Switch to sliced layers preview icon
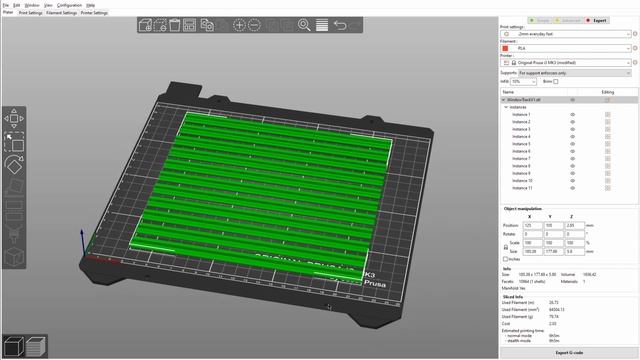 click(x=36, y=346)
